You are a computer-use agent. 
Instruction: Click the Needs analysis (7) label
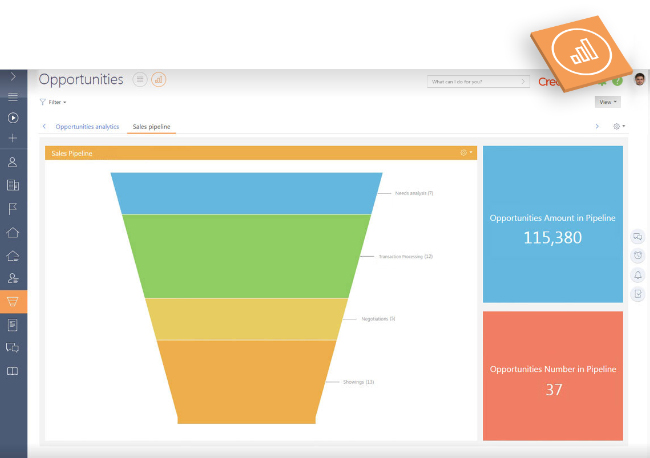414,193
